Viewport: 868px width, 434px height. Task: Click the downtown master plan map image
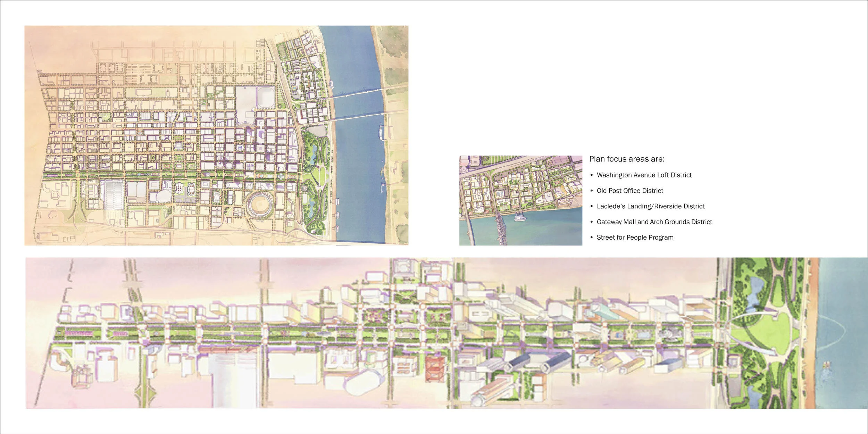point(216,135)
